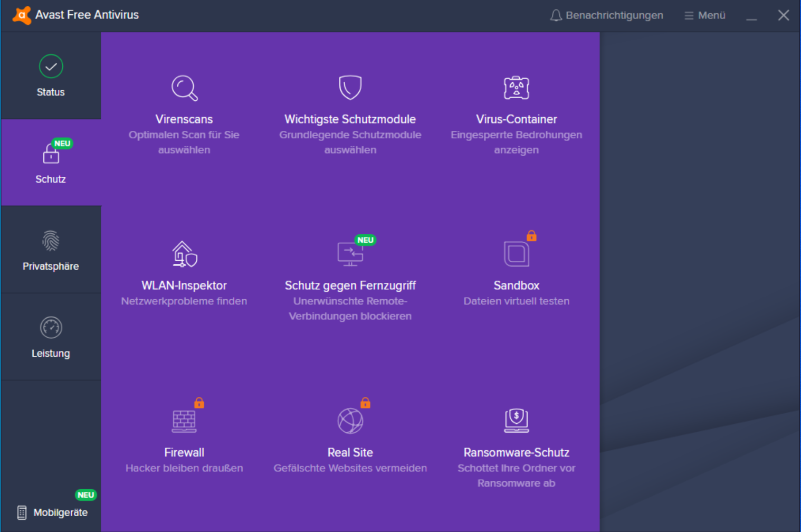This screenshot has width=801, height=532.
Task: Open the Real Site title link
Action: 350,452
